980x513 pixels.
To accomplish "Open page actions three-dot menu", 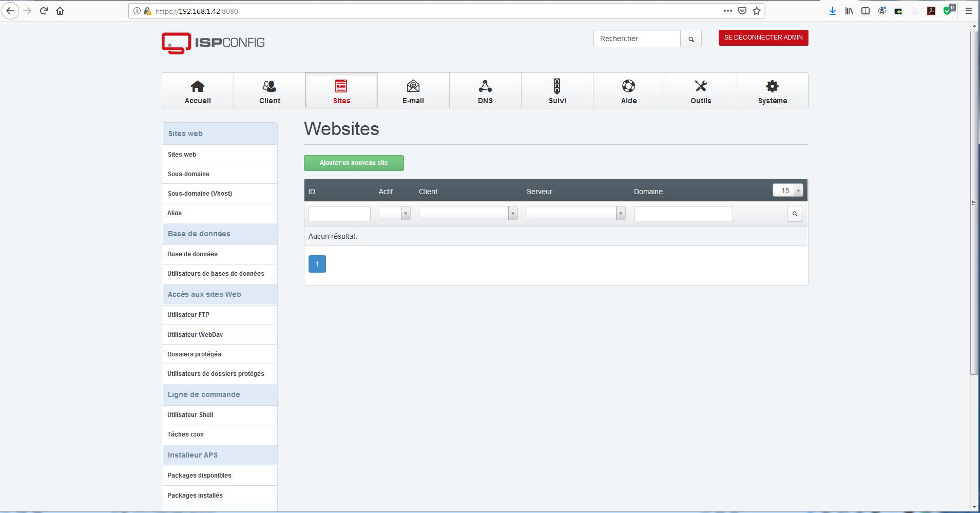I will tap(728, 11).
